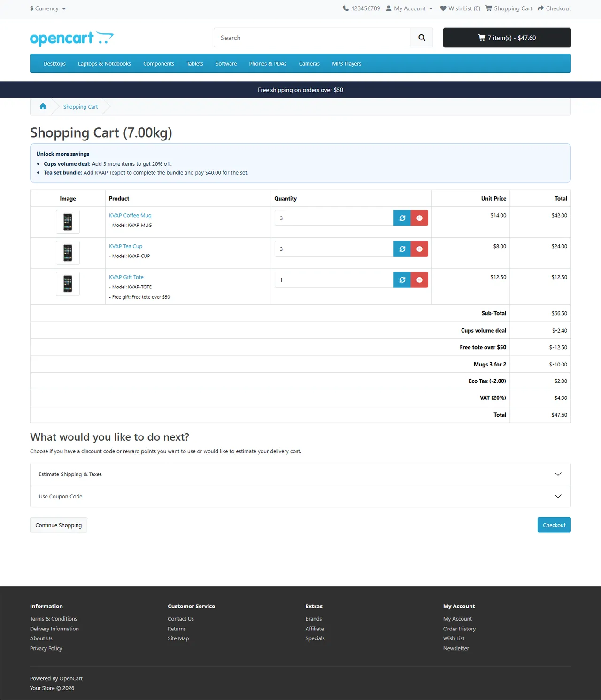Click the KVAP Coffee Mug quantity field
The image size is (601, 700).
pyautogui.click(x=334, y=218)
